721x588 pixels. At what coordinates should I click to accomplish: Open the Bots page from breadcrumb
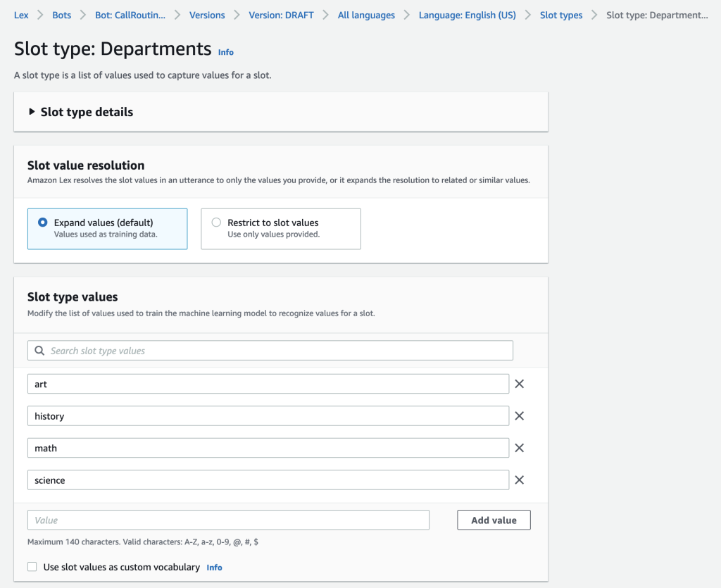point(61,14)
